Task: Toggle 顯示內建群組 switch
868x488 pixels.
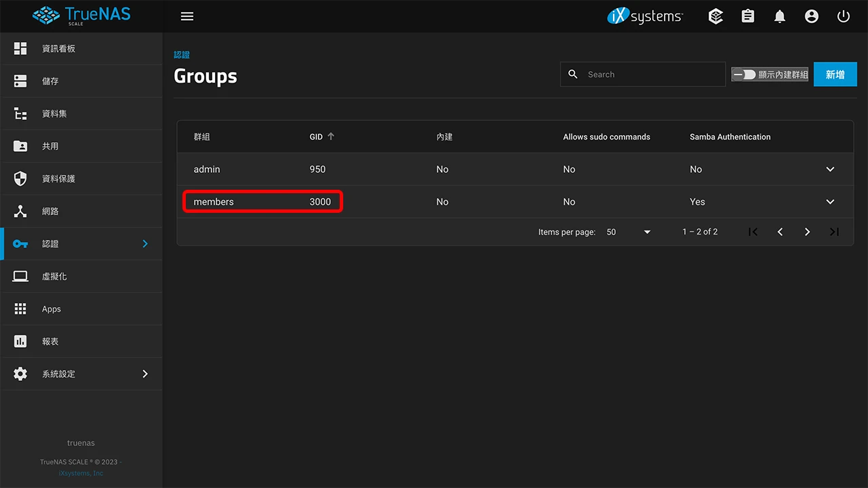Action: [745, 75]
